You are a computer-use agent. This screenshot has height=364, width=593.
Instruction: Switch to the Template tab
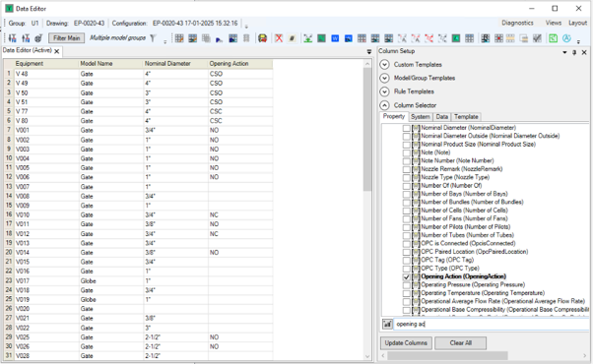click(466, 117)
